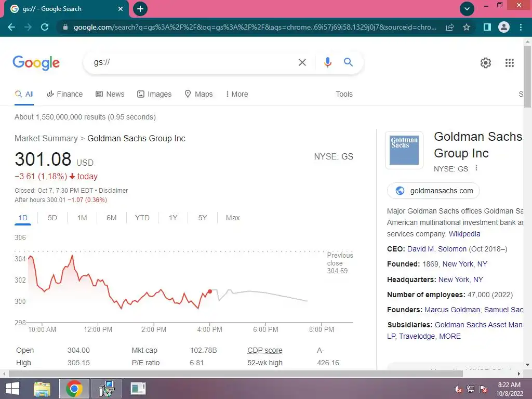This screenshot has height=399, width=532.
Task: Open knowledge panel three-dot options
Action: 476,168
